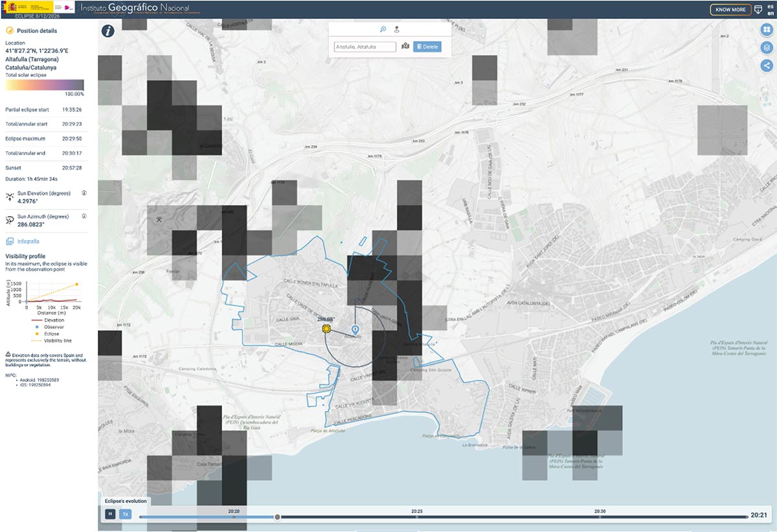777x532 pixels.
Task: Click the mining pickaxe symbol on the map
Action: (159, 219)
